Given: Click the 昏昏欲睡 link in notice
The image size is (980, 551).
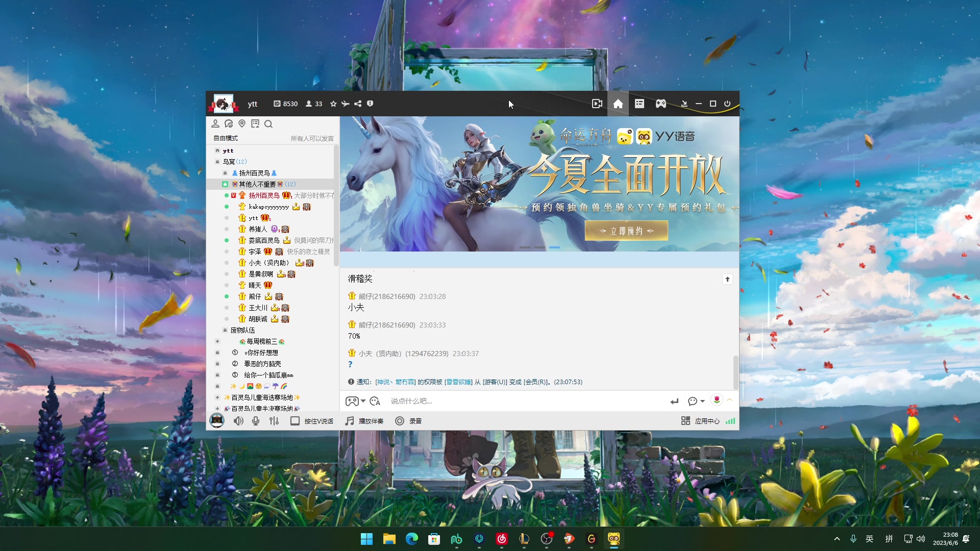Looking at the screenshot, I should (458, 382).
